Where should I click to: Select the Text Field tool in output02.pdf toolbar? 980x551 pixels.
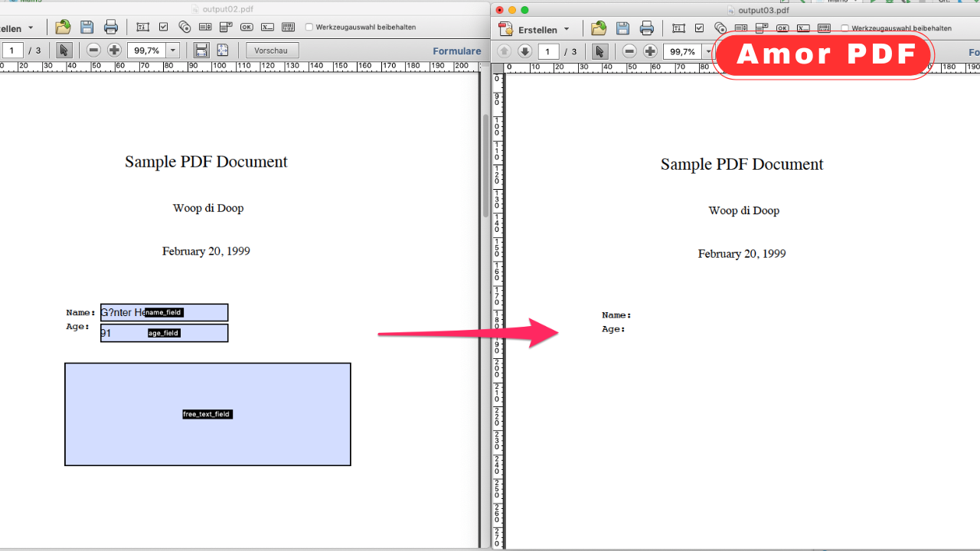[x=142, y=27]
